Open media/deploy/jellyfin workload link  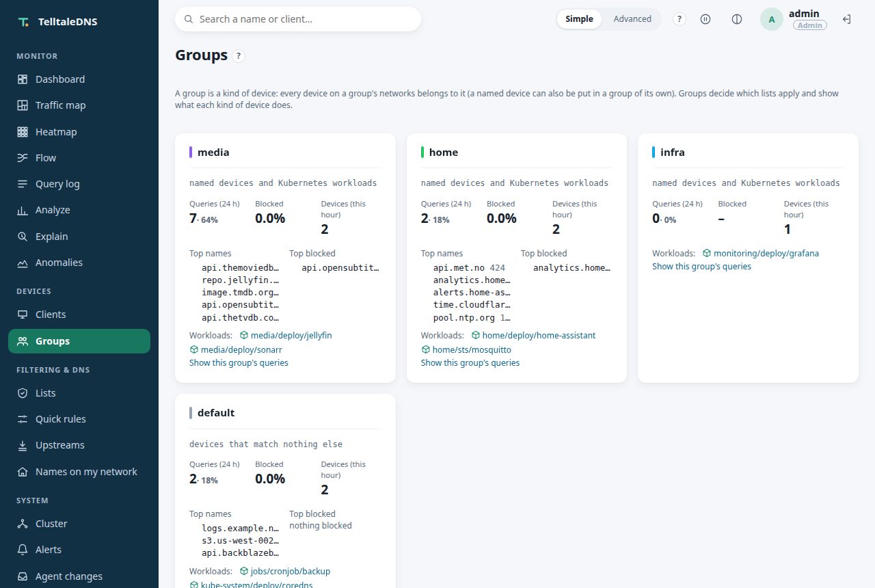pyautogui.click(x=286, y=336)
